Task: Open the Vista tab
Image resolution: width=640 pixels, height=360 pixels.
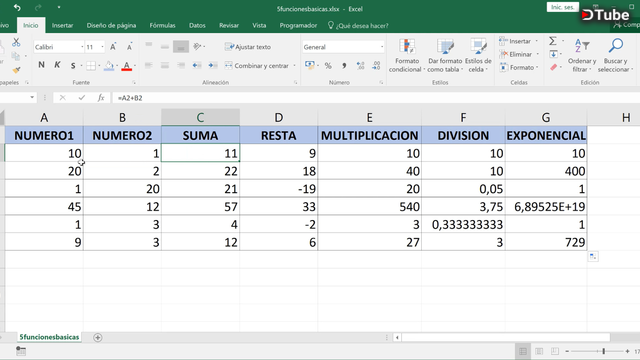Action: coord(259,25)
